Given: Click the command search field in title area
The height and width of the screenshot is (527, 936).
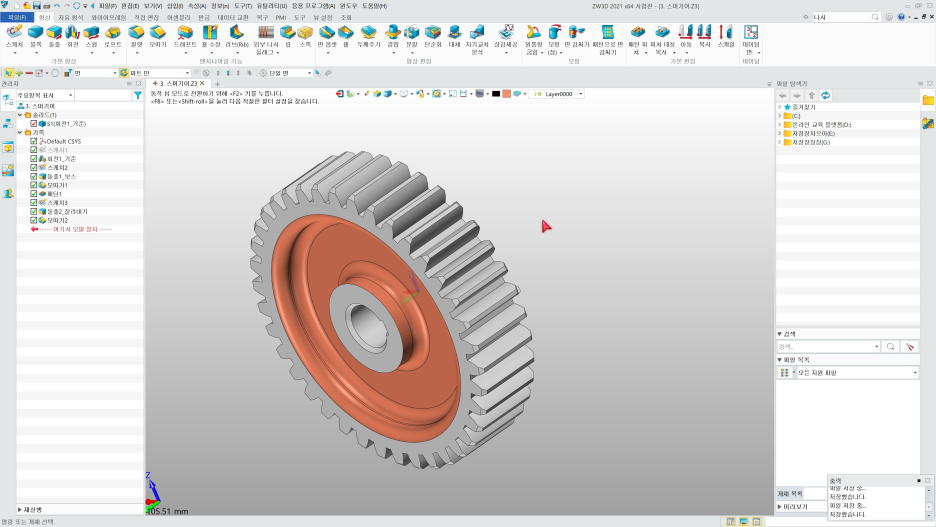Looking at the screenshot, I should click(846, 17).
